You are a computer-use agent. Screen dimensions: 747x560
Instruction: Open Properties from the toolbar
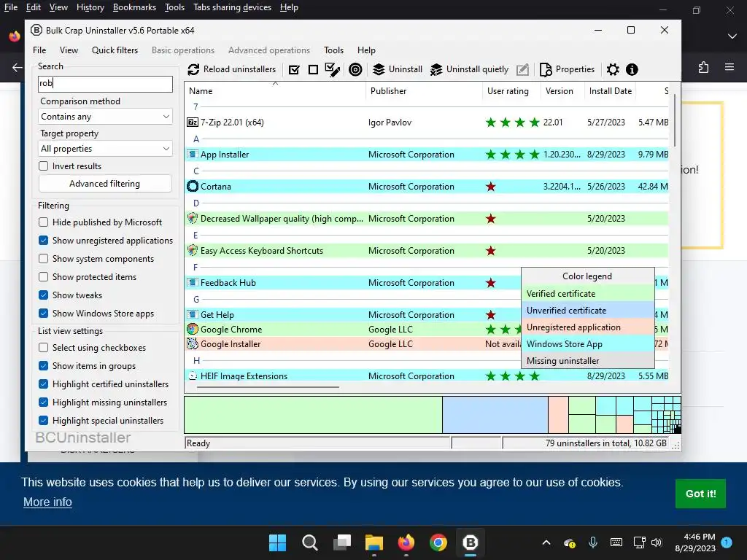pos(568,69)
